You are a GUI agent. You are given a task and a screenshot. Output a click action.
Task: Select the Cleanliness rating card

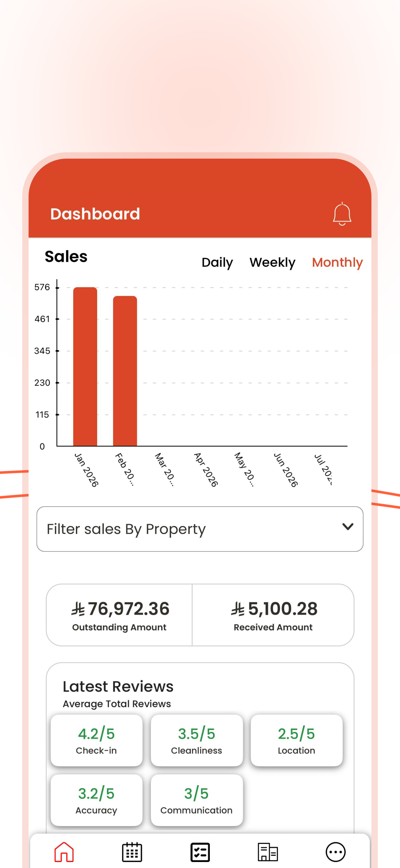coord(197,740)
